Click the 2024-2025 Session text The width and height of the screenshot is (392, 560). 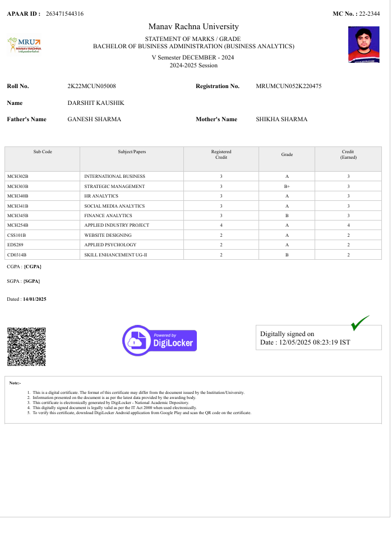click(193, 65)
